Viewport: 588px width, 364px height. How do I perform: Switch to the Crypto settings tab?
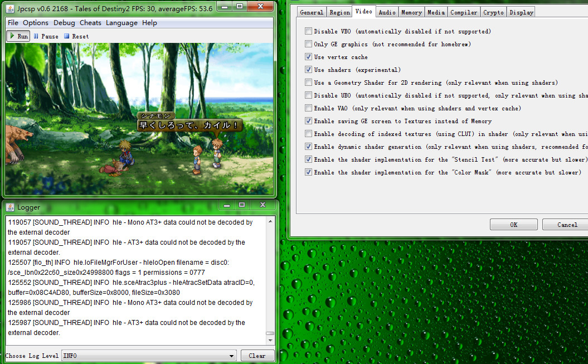[493, 12]
